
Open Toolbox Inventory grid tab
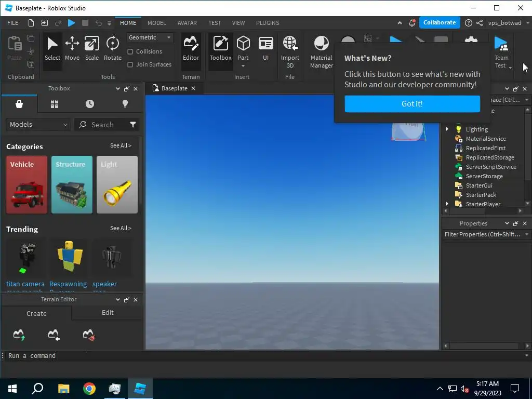pos(55,104)
